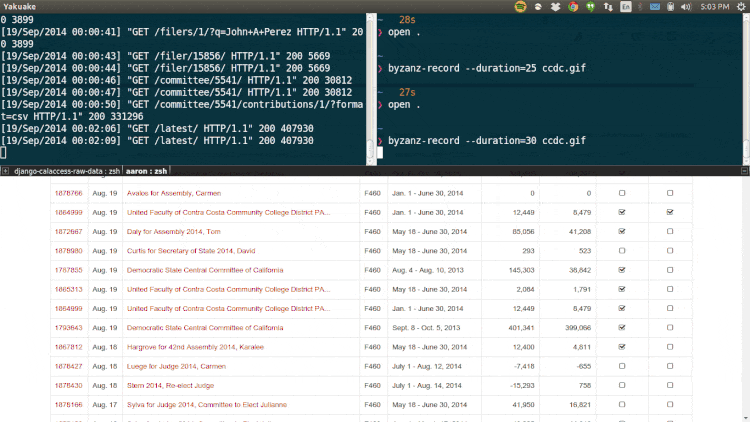
Task: Open filing ID 1878766 link
Action: 68,193
